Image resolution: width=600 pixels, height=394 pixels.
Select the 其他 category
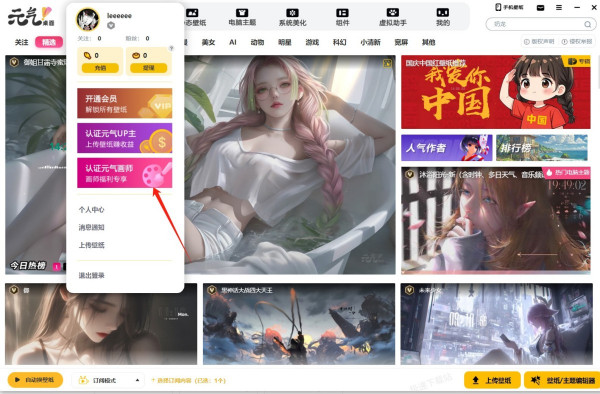(x=428, y=42)
